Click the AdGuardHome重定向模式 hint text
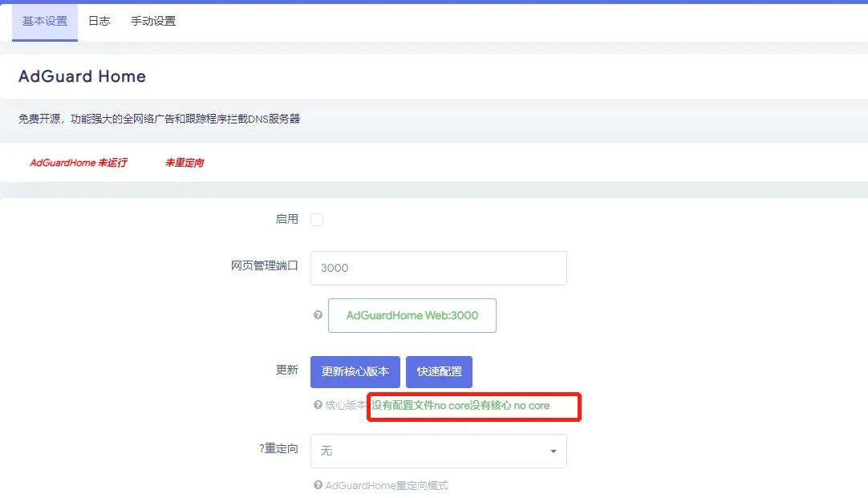 pos(387,486)
